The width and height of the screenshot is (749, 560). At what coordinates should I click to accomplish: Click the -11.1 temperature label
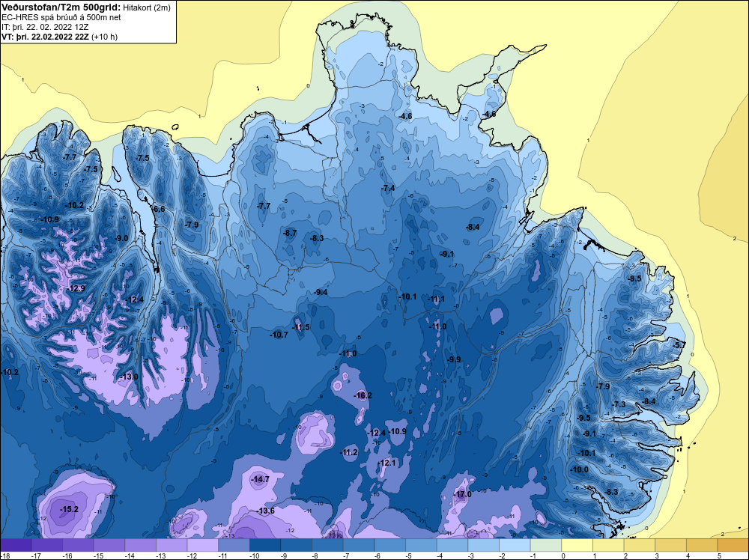436,299
